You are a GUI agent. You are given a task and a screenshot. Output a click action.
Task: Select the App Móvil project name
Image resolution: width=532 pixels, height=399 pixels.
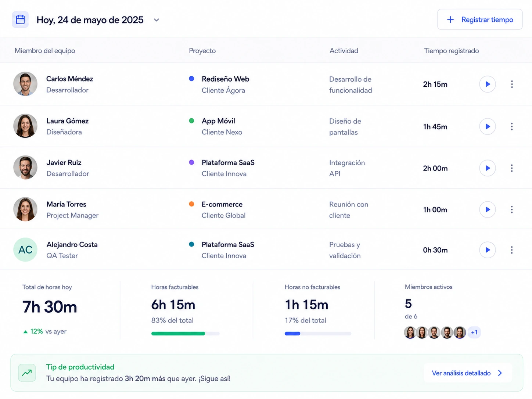218,121
